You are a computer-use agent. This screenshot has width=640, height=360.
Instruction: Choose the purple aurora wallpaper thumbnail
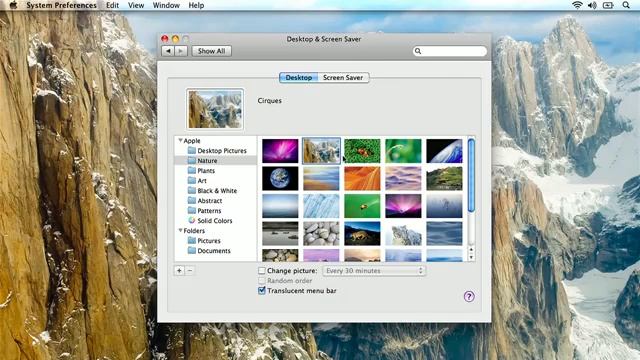point(280,151)
